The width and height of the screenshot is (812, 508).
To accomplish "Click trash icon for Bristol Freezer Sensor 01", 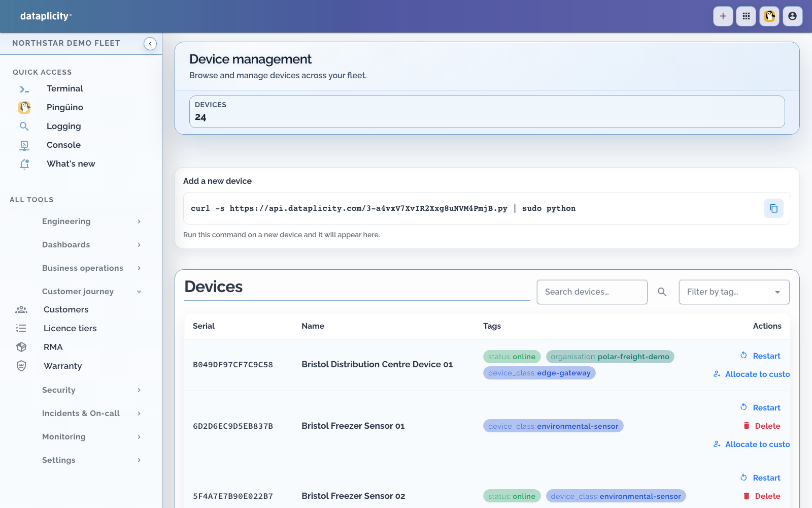I will pyautogui.click(x=747, y=426).
